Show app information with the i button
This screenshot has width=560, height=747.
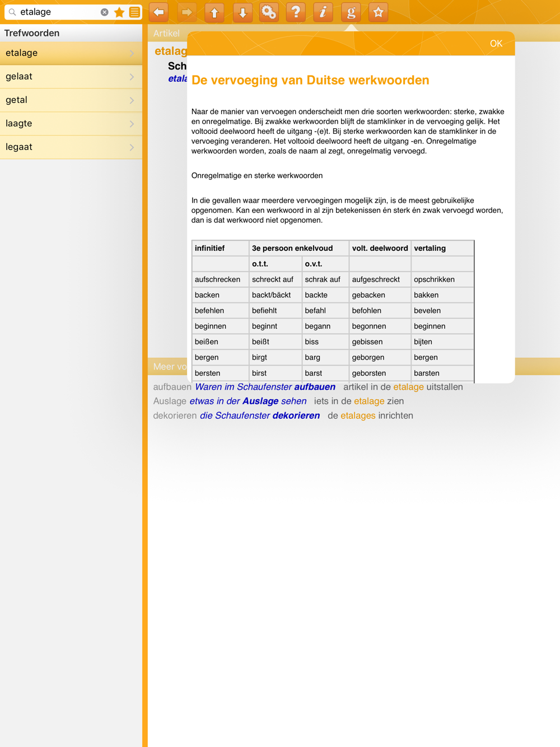[323, 12]
